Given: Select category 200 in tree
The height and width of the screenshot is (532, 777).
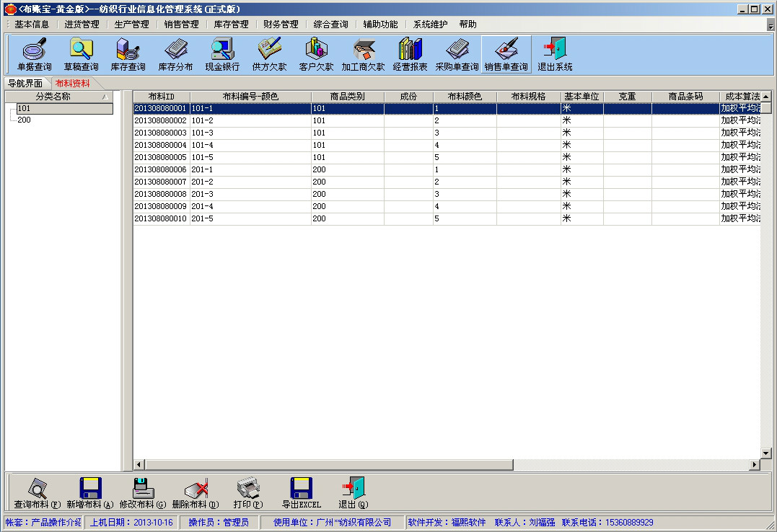Looking at the screenshot, I should 24,120.
